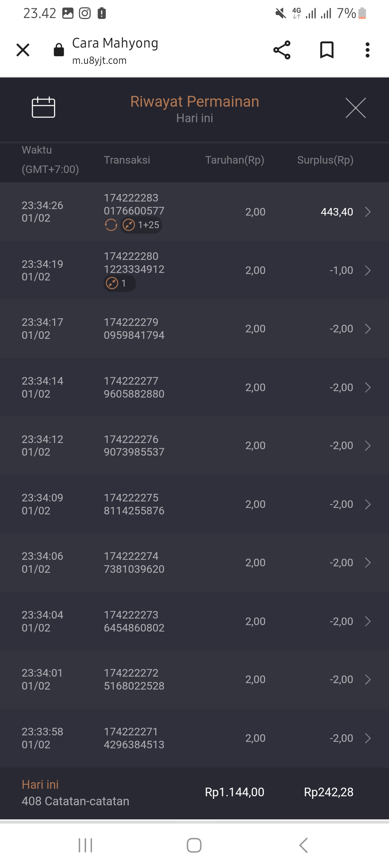
Task: Open the browser three-dot menu
Action: coord(367,50)
